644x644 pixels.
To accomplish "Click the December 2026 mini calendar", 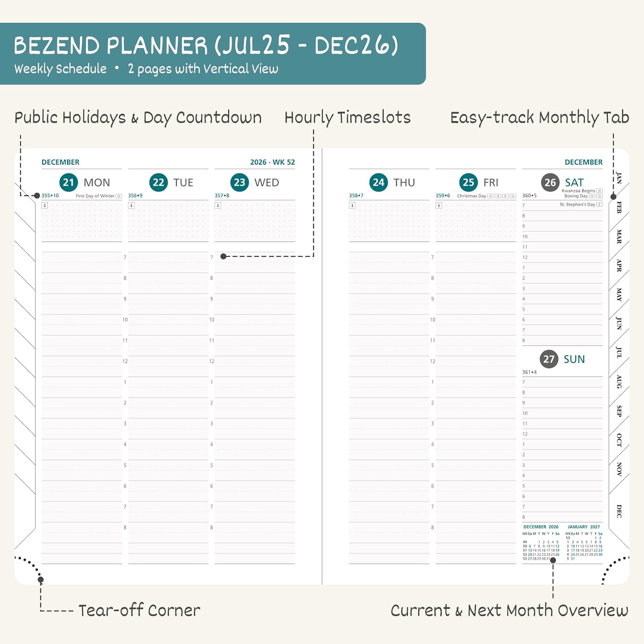I will point(541,544).
